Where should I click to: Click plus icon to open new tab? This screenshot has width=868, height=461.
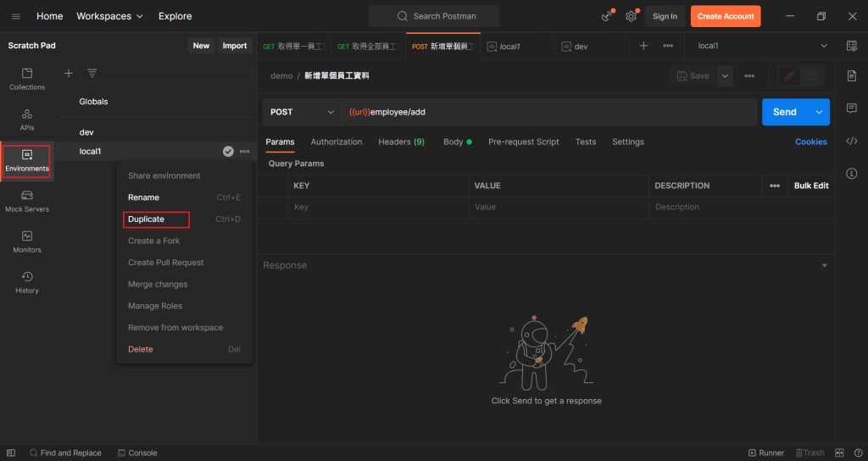click(x=643, y=46)
